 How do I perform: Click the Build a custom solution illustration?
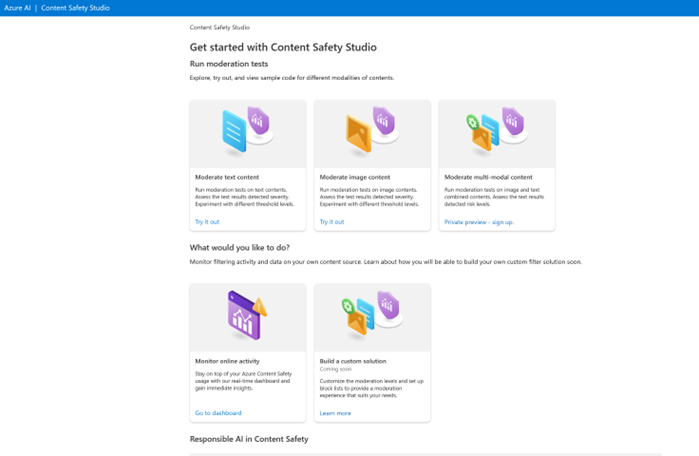[x=372, y=312]
